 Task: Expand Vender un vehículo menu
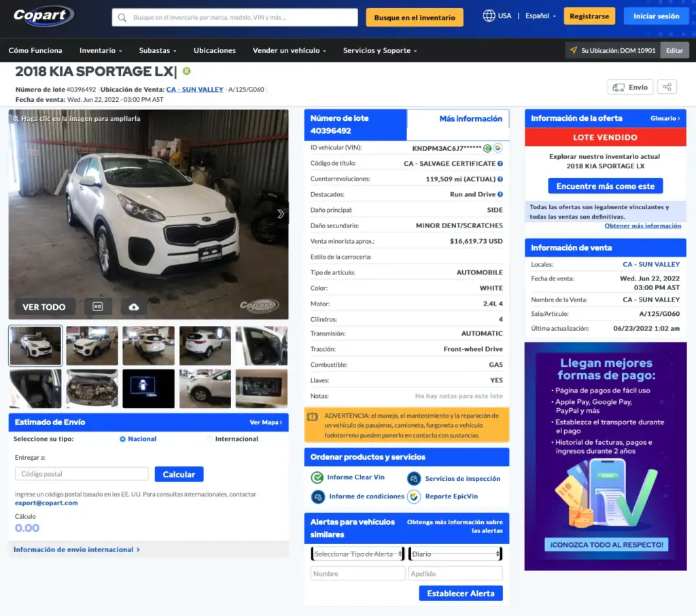pyautogui.click(x=290, y=50)
